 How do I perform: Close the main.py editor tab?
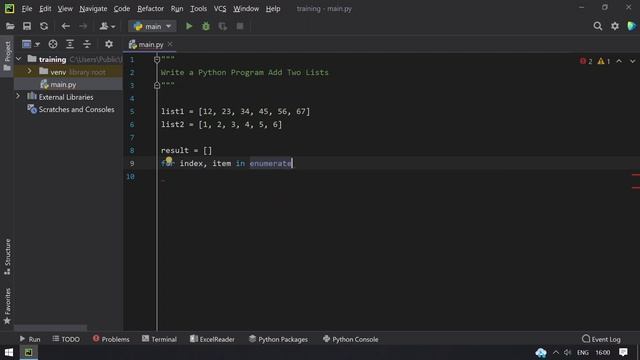[x=170, y=44]
